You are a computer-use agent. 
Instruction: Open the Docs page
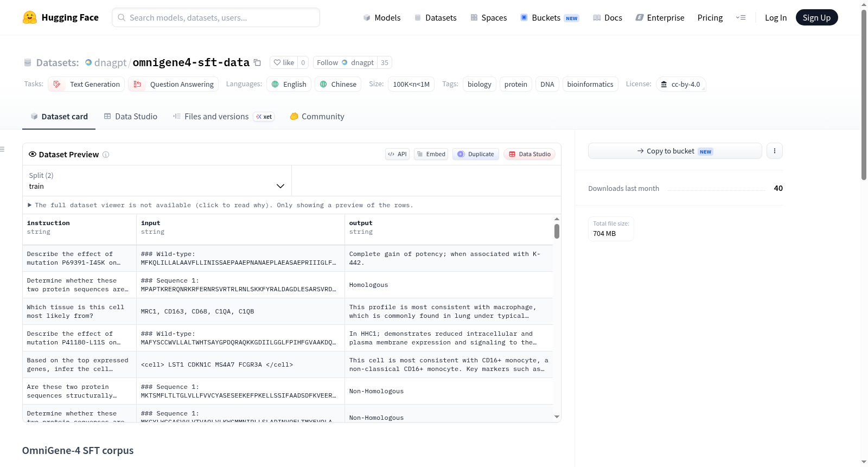[608, 17]
